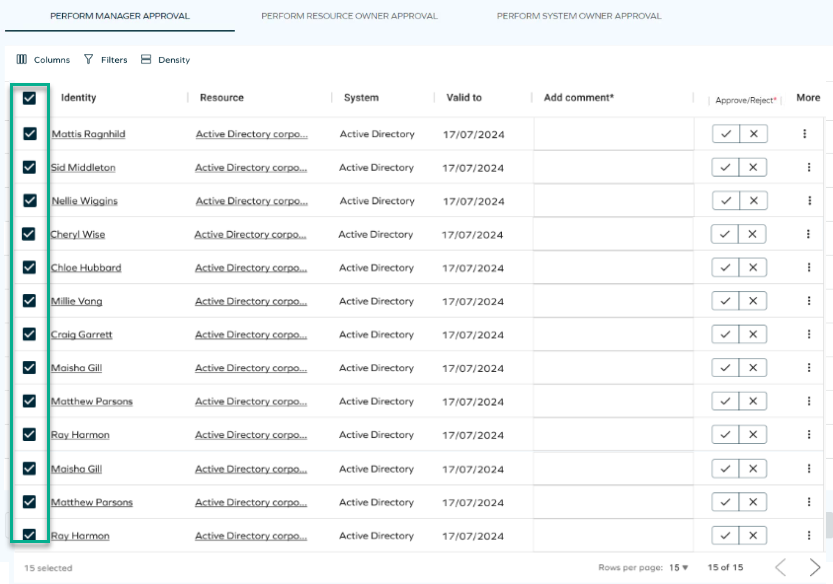Open more options for Nellie Wiggins
833x584 pixels.
click(x=809, y=201)
